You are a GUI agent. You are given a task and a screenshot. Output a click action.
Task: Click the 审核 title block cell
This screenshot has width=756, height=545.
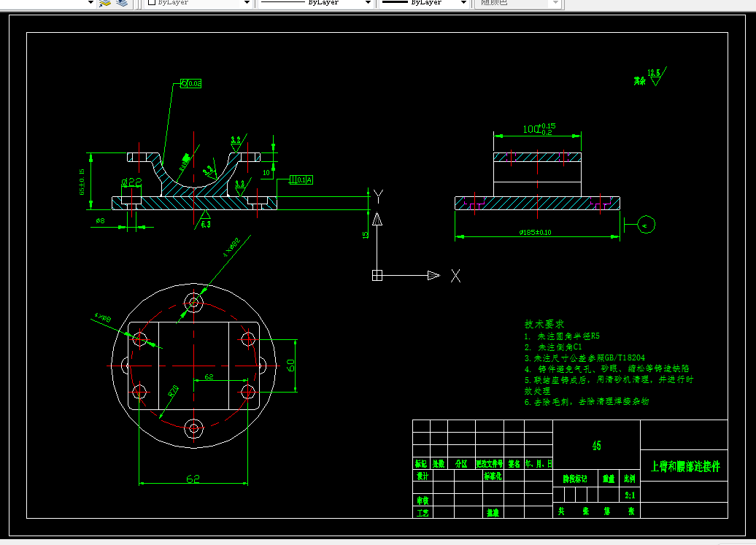point(423,500)
